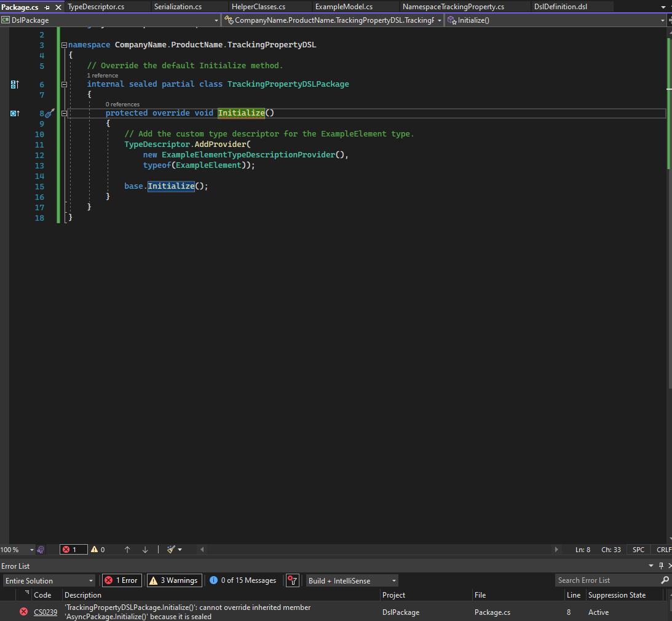The width and height of the screenshot is (672, 621).
Task: Go to next issue with down arrow
Action: tap(145, 550)
